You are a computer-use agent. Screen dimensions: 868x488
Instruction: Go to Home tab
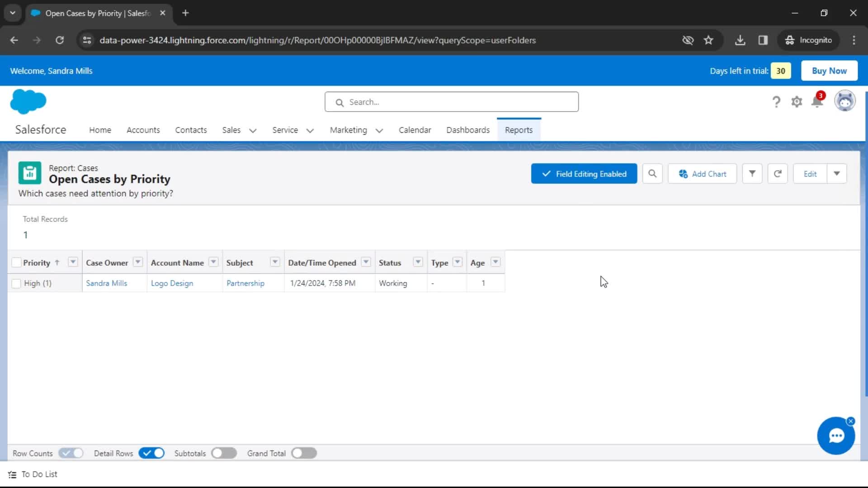[x=100, y=130]
